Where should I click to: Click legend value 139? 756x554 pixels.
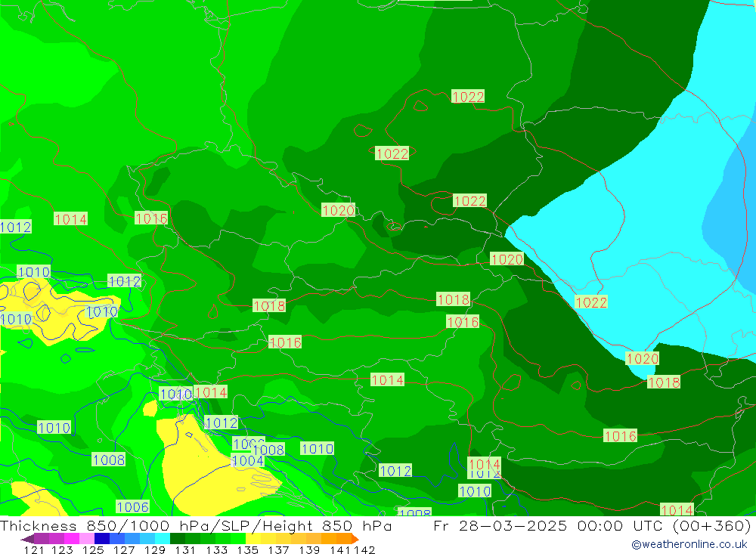tap(309, 549)
